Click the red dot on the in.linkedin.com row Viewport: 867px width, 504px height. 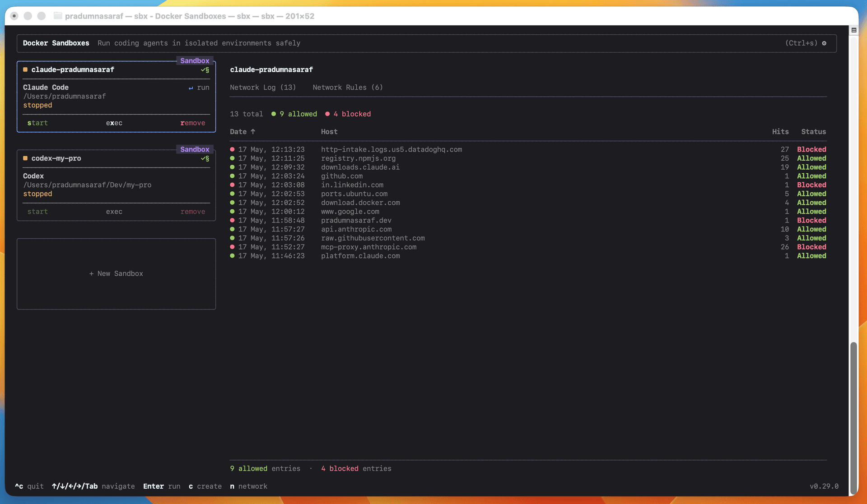coord(232,185)
